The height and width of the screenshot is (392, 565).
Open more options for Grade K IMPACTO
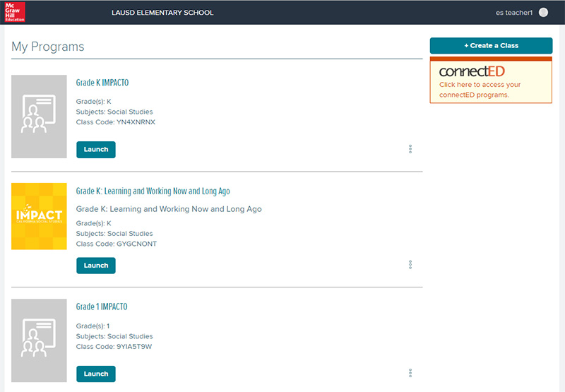(x=410, y=149)
